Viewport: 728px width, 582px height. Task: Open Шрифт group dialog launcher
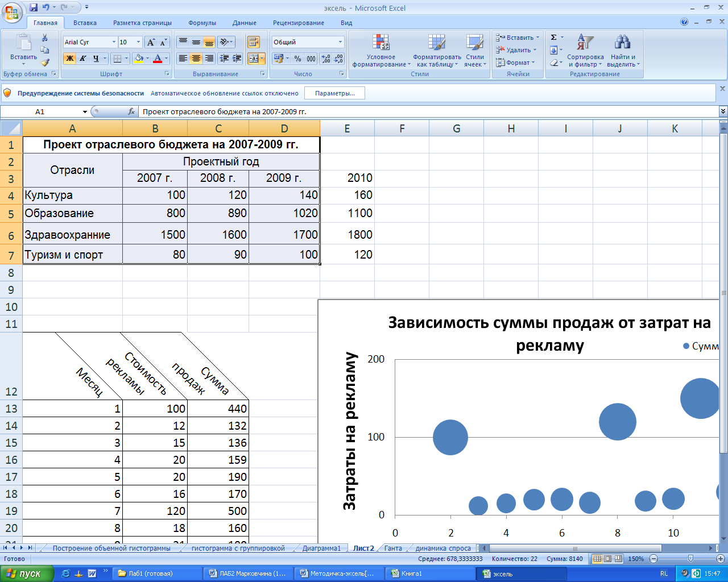click(167, 74)
